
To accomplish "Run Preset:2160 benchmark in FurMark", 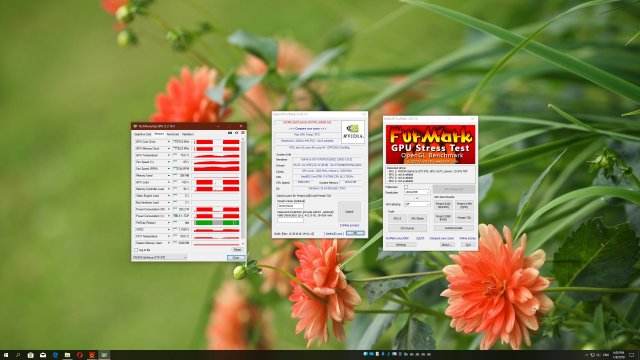I will click(443, 205).
